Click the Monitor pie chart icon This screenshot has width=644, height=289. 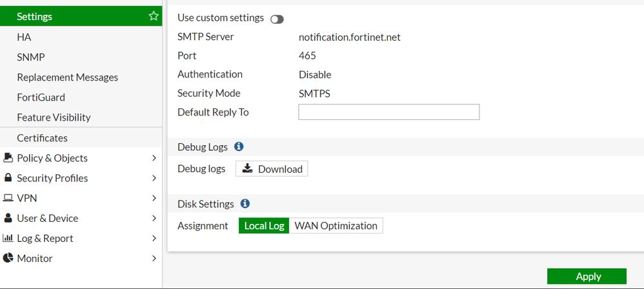click(8, 258)
